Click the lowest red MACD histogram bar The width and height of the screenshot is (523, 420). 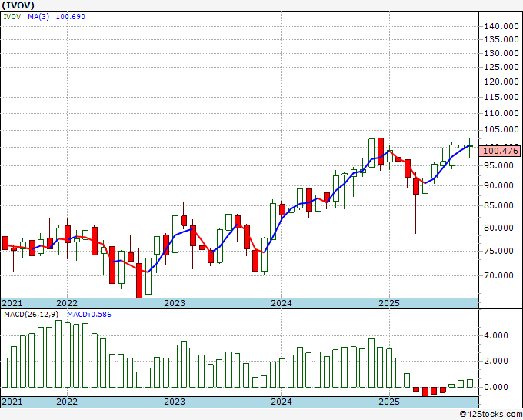pos(425,392)
